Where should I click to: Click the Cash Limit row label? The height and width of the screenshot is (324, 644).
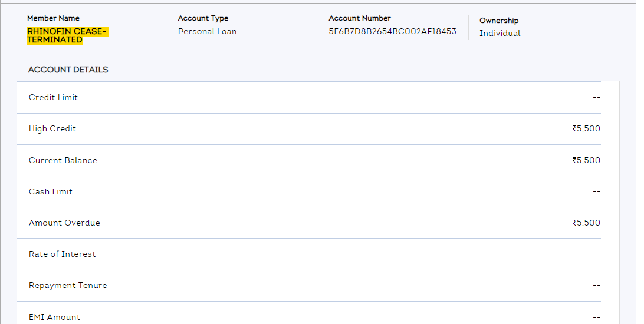click(51, 191)
